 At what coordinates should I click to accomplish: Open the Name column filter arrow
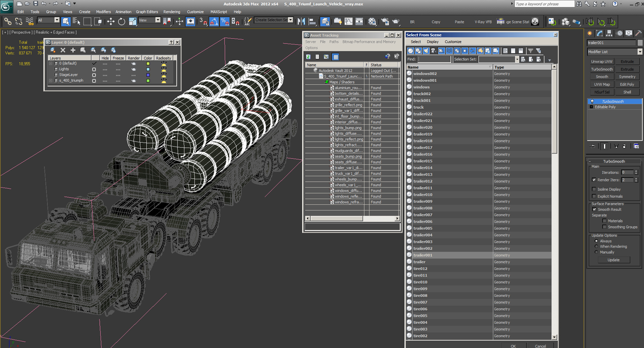click(490, 67)
